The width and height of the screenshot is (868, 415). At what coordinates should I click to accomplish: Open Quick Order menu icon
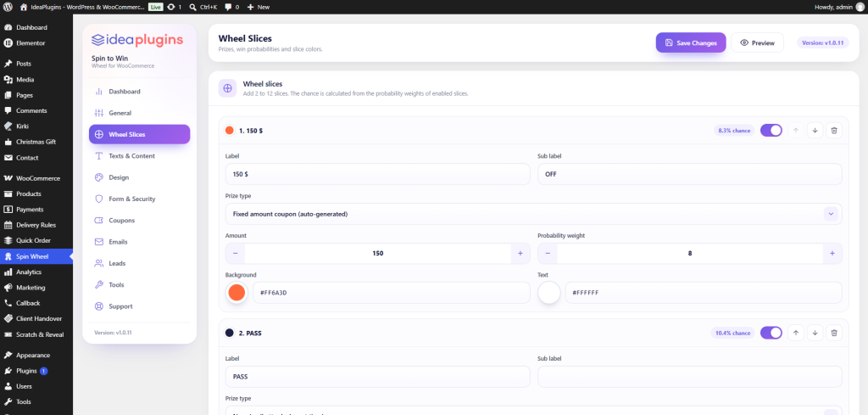click(8, 240)
